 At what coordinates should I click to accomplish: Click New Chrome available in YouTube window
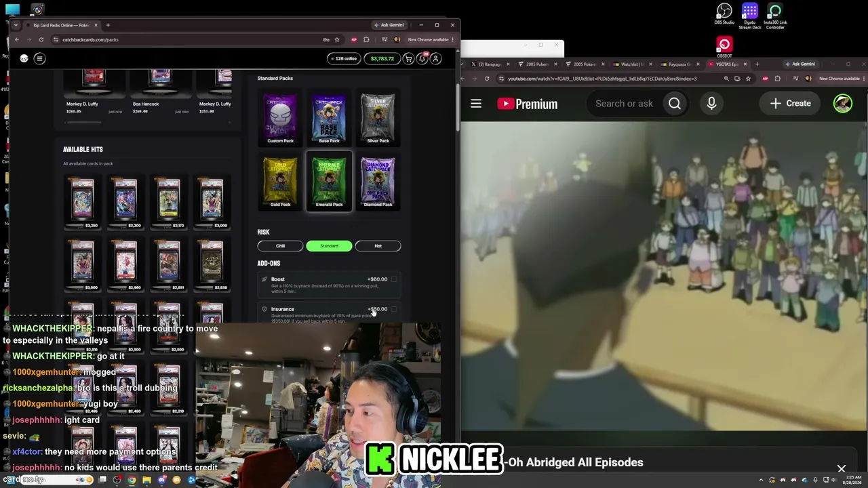click(x=840, y=79)
